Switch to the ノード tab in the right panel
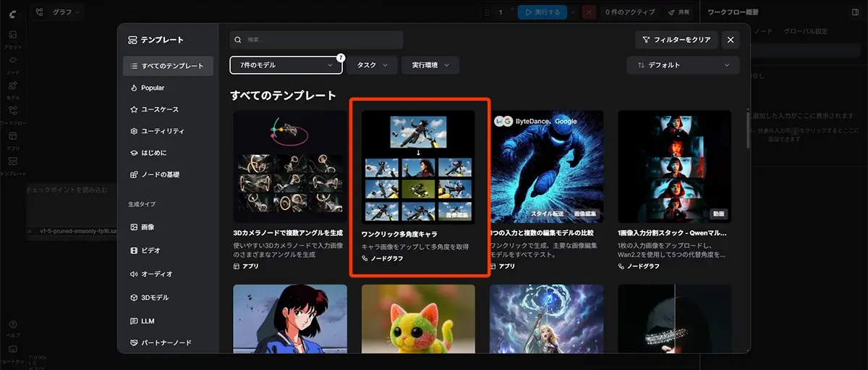The width and height of the screenshot is (868, 370). click(764, 31)
